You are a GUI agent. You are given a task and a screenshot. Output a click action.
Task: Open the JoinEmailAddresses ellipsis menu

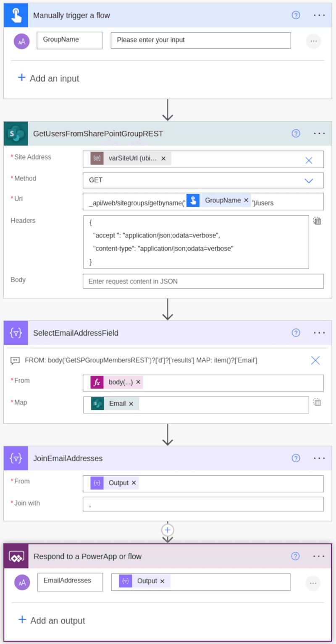[319, 458]
